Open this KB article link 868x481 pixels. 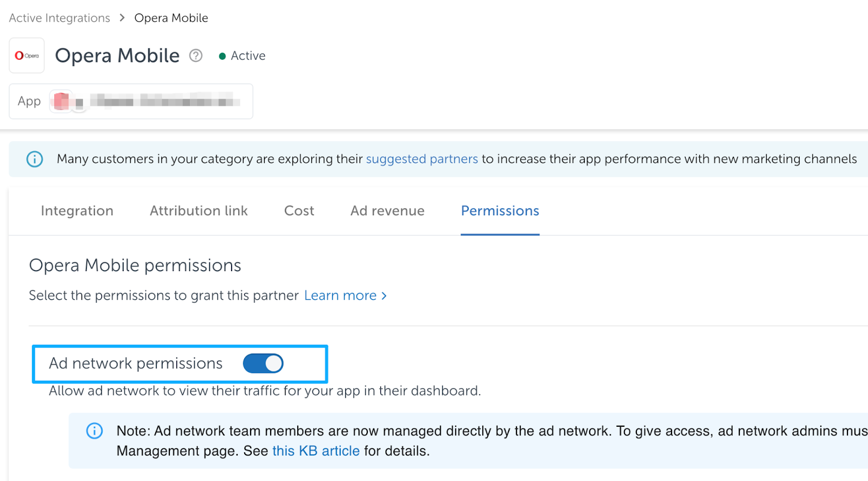point(316,451)
